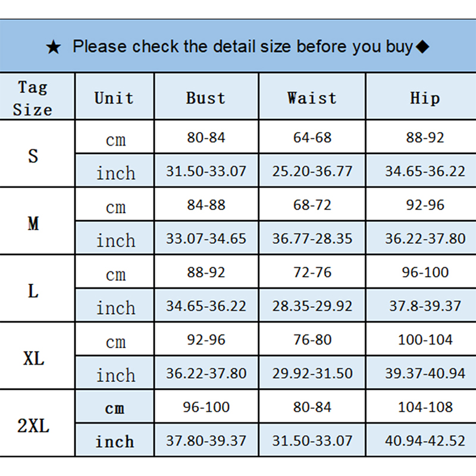Screen dimensions: 476x476
Task: Select hip value '92-96' for size M
Action: (425, 205)
